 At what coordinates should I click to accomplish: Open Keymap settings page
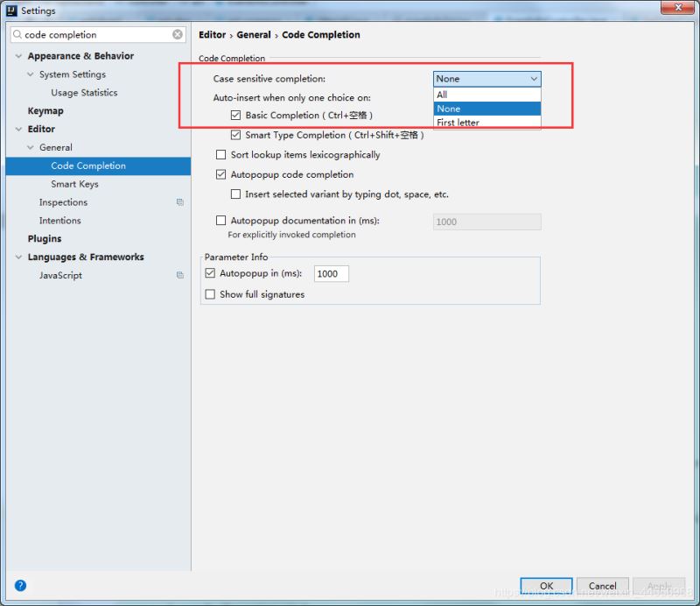pos(45,111)
